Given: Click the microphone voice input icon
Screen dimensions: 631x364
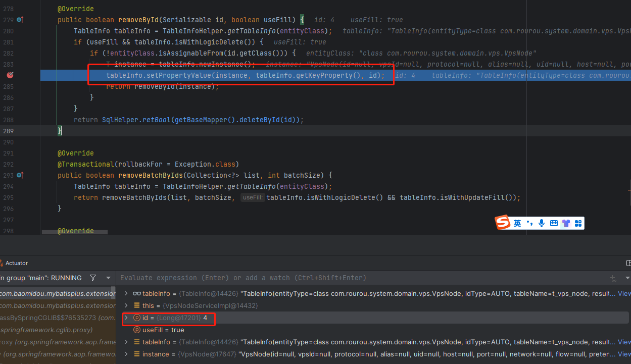Looking at the screenshot, I should coord(542,223).
